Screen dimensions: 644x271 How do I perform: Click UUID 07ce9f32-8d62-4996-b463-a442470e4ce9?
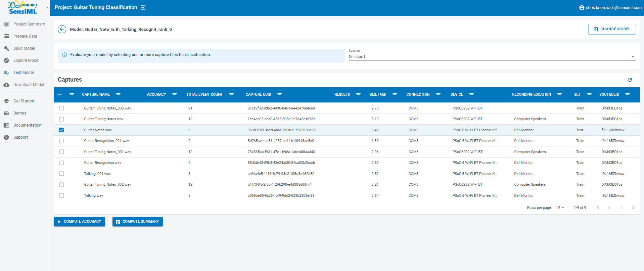click(281, 108)
